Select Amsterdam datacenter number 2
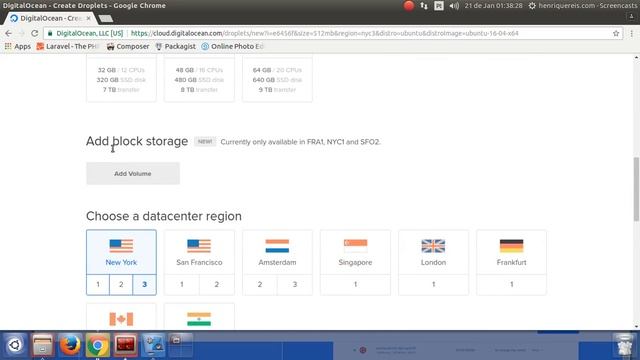 (260, 284)
